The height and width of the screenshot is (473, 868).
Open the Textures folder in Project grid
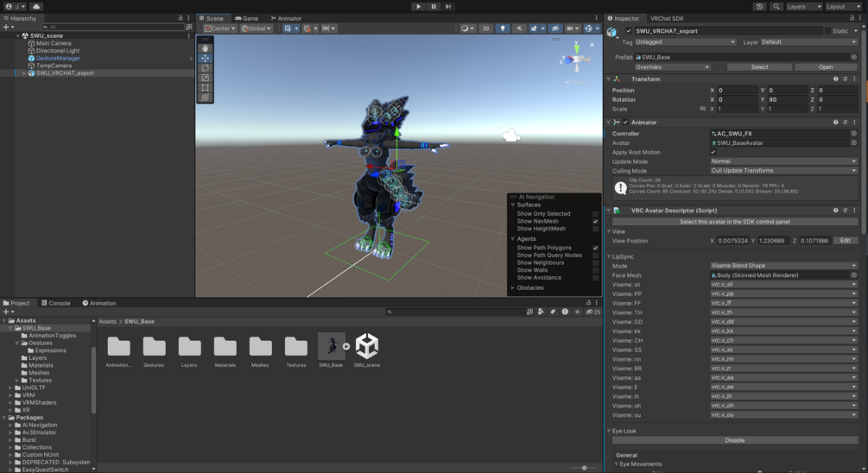(x=295, y=351)
